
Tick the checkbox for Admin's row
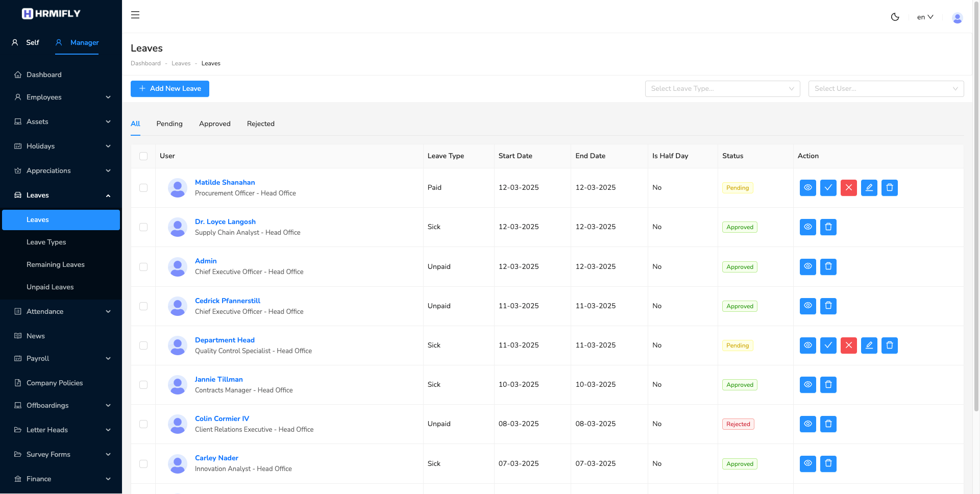pyautogui.click(x=143, y=267)
